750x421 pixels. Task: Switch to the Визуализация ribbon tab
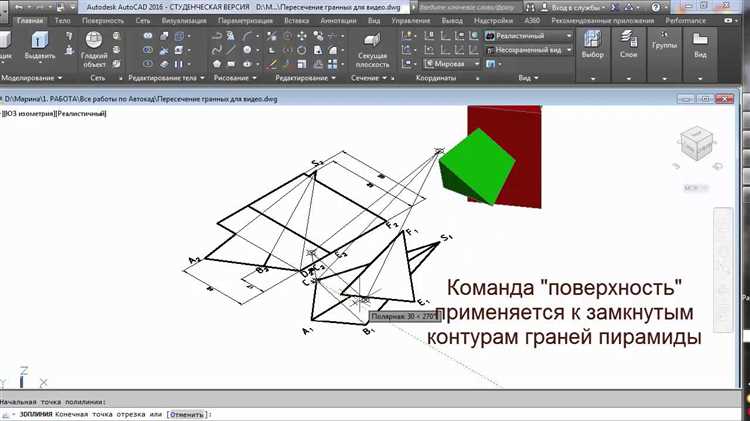pos(184,21)
